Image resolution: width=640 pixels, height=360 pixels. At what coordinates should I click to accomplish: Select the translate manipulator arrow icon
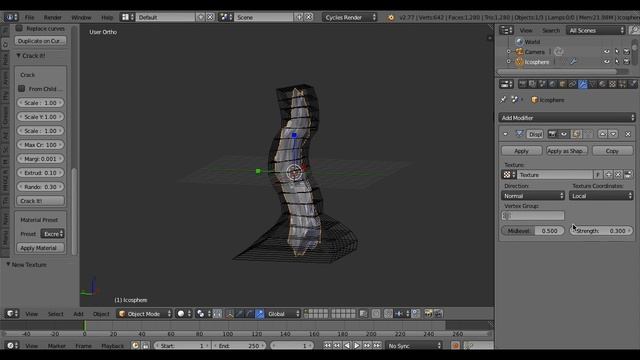point(240,313)
